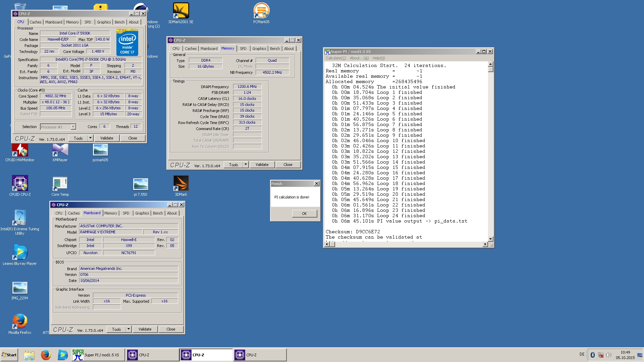Image resolution: width=644 pixels, height=362 pixels.
Task: Open the 3DMark2001 SE desktop shortcut
Action: pyautogui.click(x=181, y=13)
